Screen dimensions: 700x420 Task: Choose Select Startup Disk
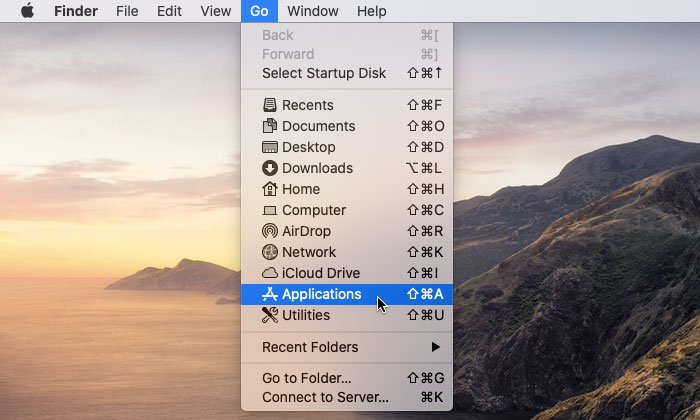[x=347, y=73]
